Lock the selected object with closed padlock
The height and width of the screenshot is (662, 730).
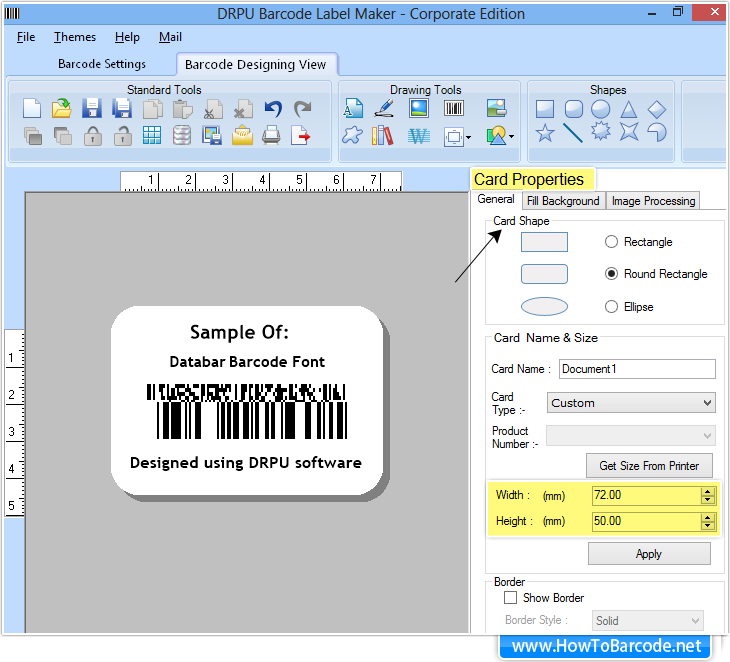(93, 136)
